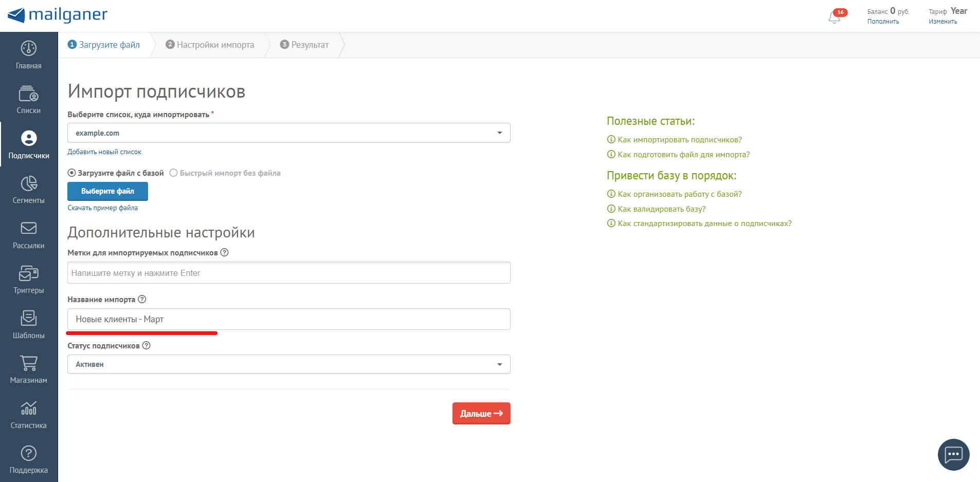
Task: Open the Подписчики sidebar icon
Action: click(29, 138)
